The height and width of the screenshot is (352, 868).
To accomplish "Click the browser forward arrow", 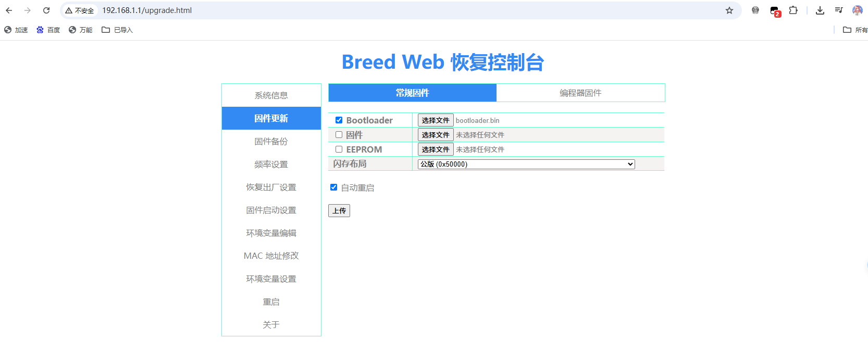I will pyautogui.click(x=28, y=10).
